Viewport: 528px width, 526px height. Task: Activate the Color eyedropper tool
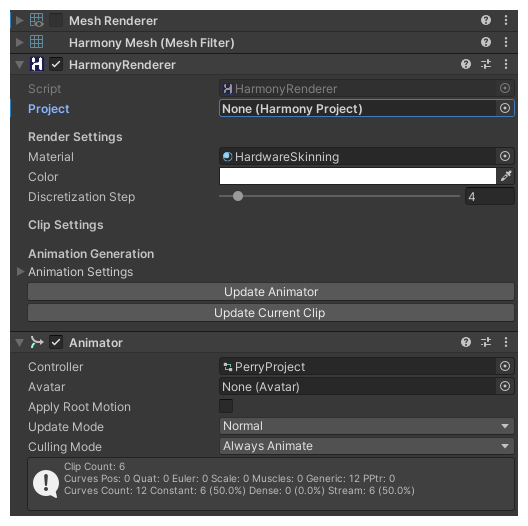[x=506, y=176]
